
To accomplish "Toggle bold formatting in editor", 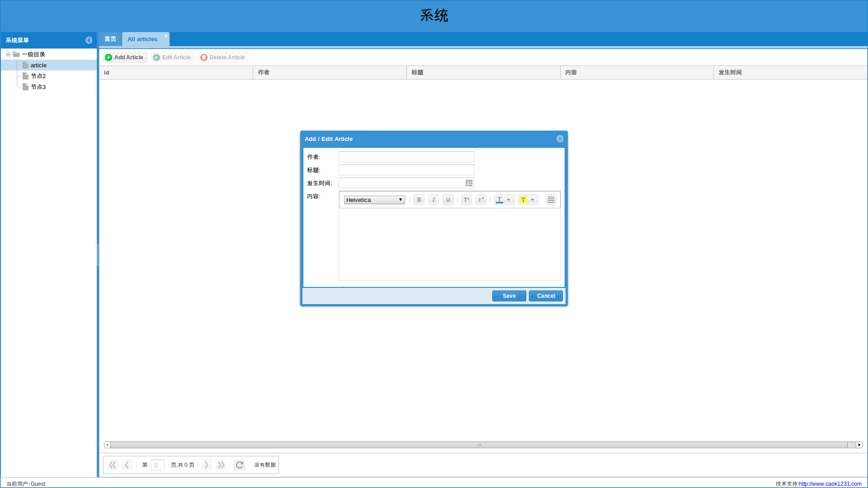I will coord(419,200).
